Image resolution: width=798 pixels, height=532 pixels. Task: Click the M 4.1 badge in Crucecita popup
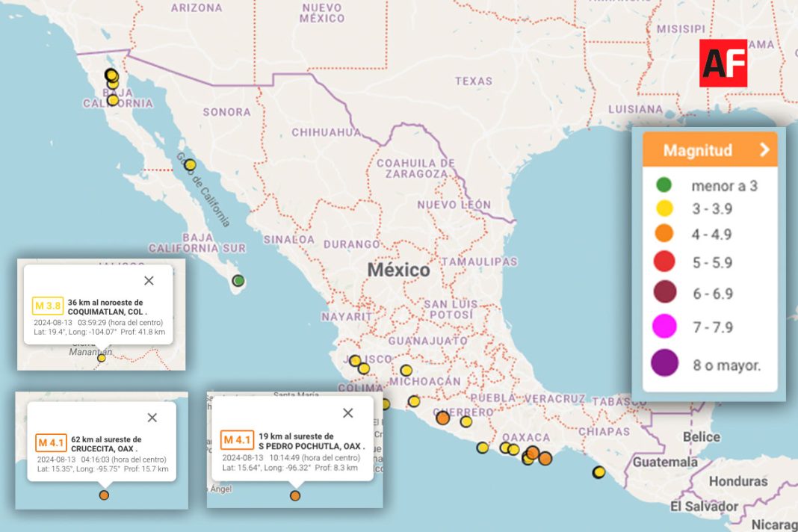pyautogui.click(x=51, y=442)
